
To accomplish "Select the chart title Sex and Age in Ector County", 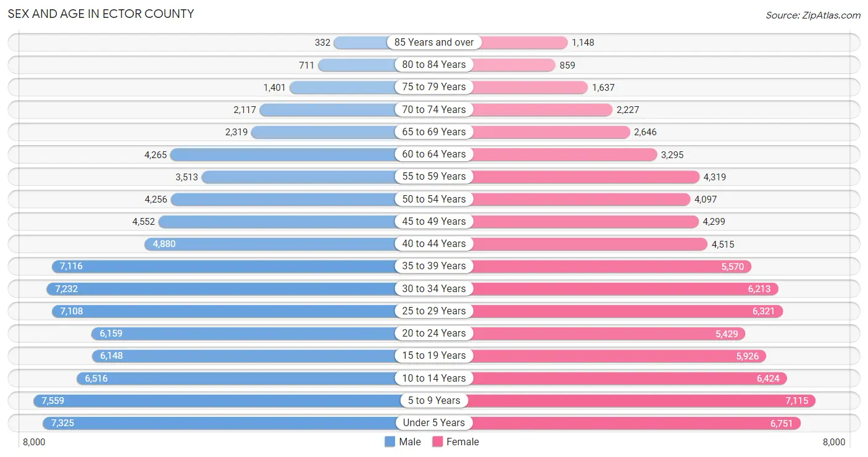I will [101, 14].
